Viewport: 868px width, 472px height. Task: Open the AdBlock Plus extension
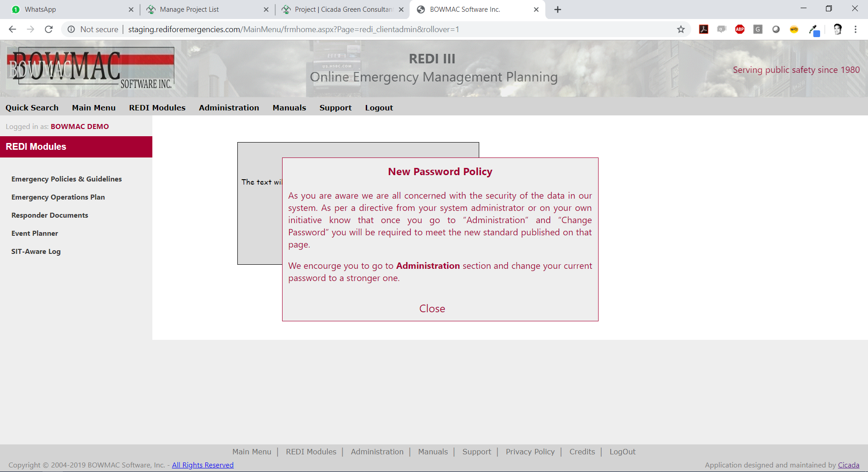[x=740, y=29]
